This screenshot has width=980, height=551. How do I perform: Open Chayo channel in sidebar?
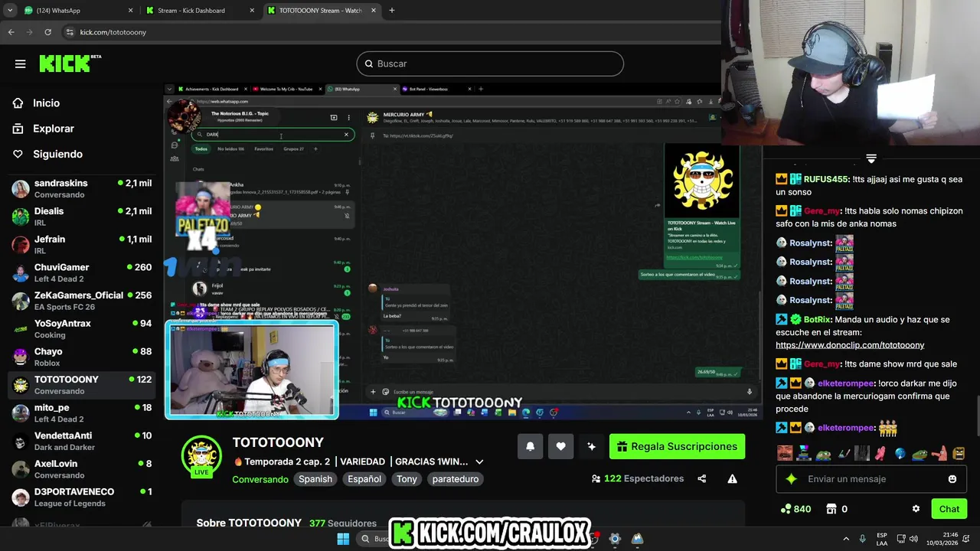pos(81,357)
